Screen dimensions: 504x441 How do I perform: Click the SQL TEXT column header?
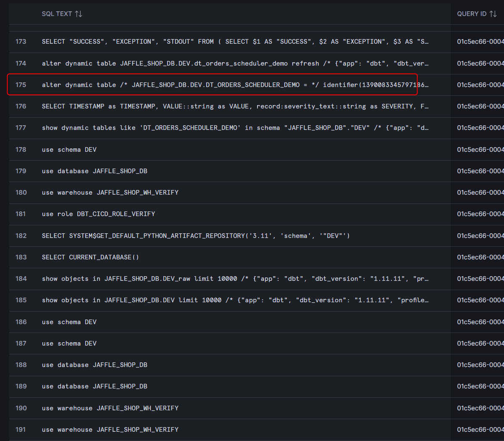click(57, 14)
